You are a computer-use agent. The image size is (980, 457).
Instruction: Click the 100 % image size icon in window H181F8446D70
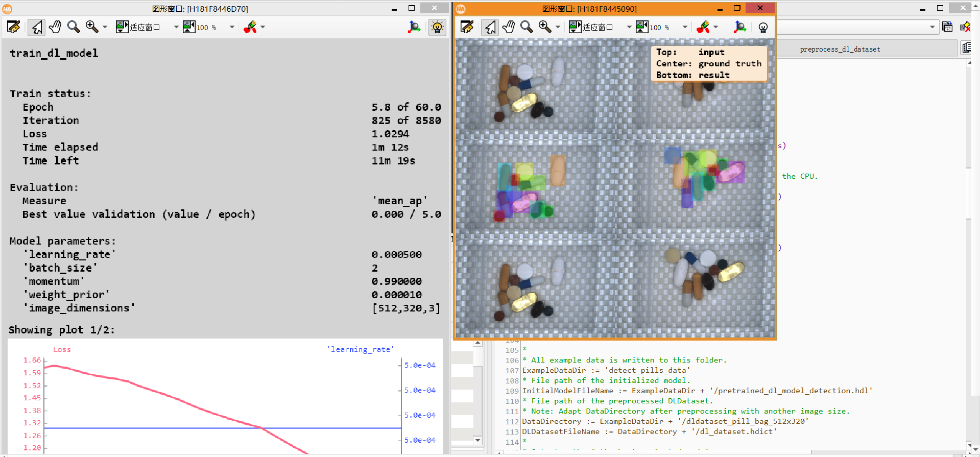(x=189, y=27)
